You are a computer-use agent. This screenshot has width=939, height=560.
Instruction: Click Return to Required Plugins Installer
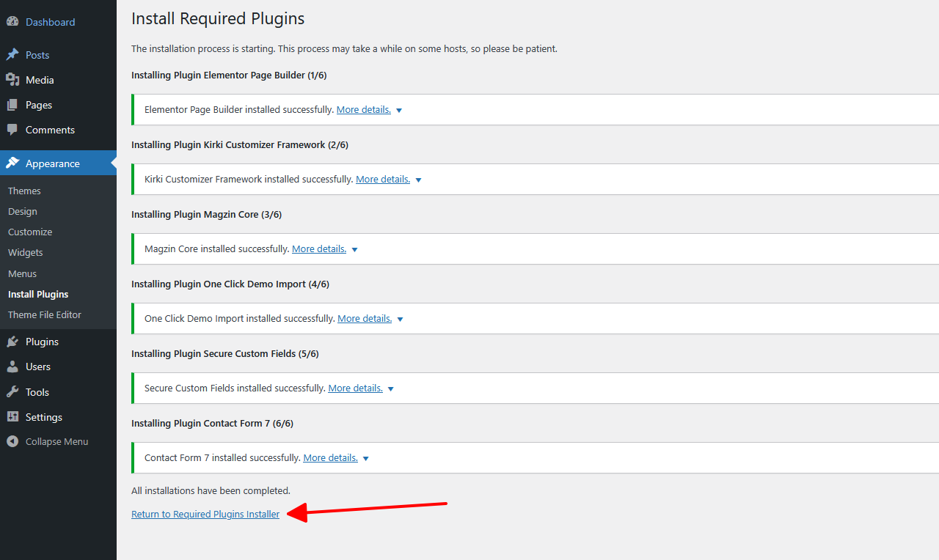click(205, 515)
